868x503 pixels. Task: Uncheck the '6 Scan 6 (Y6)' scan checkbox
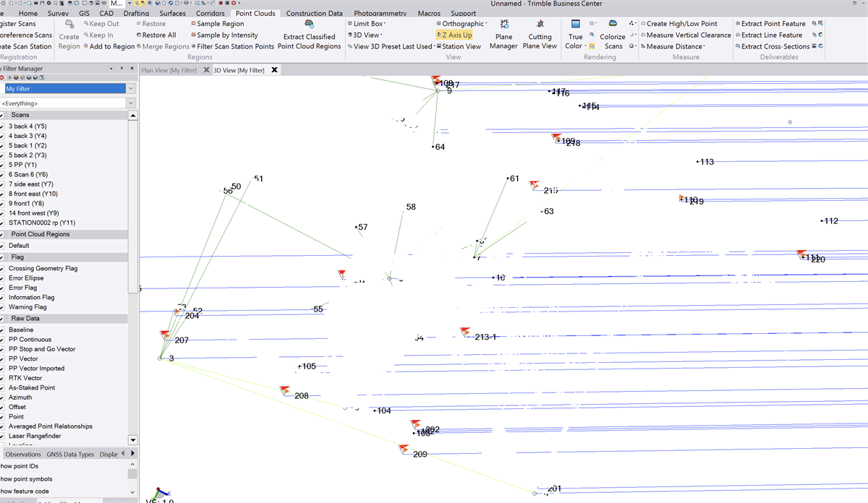(x=2, y=175)
